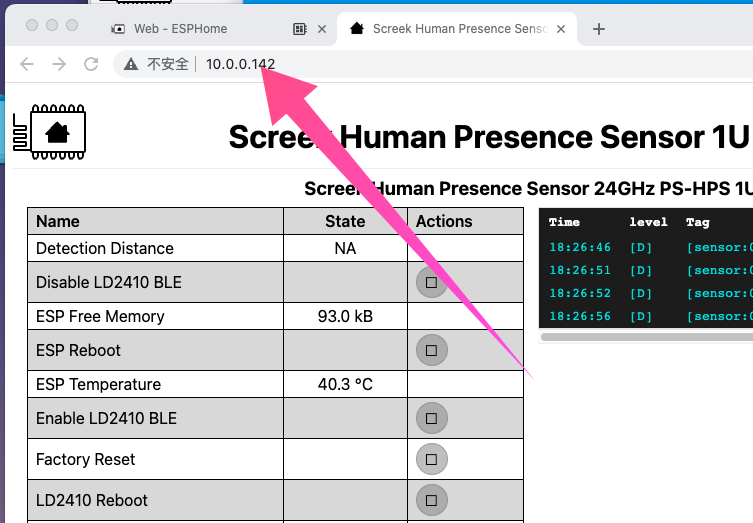Click the browser forward arrow
This screenshot has width=753, height=523.
tap(59, 64)
